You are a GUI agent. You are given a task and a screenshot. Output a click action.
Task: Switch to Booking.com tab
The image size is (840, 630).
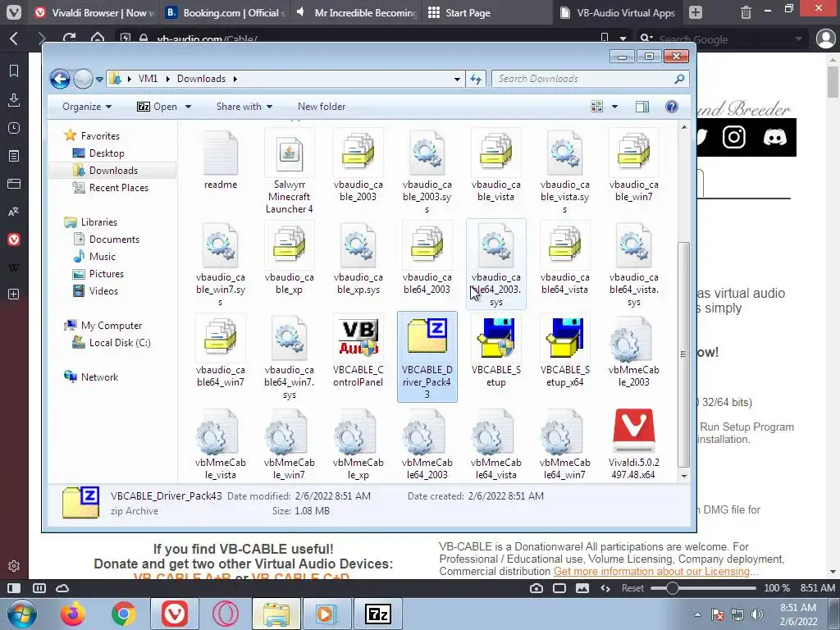(226, 12)
